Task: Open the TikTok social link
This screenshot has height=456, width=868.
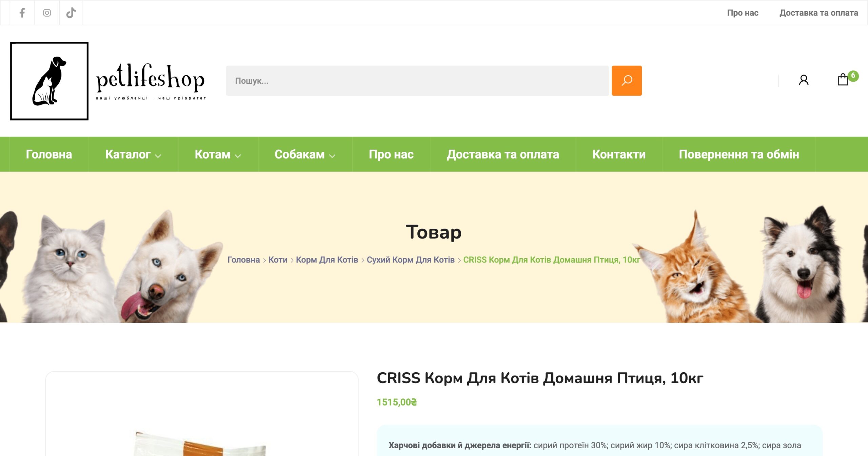Action: tap(71, 13)
